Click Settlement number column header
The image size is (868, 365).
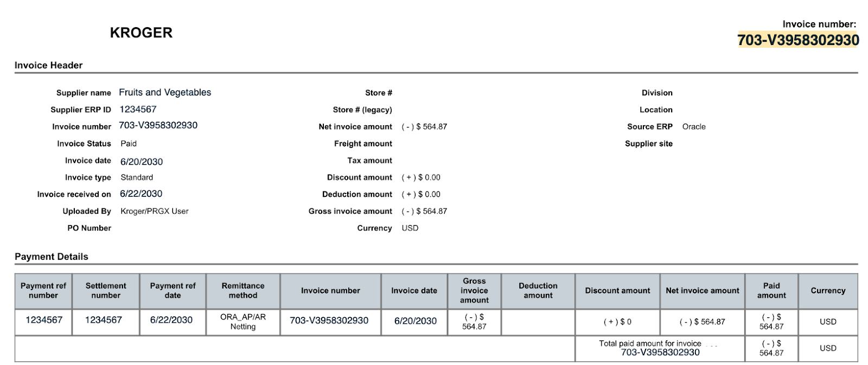[x=106, y=291]
